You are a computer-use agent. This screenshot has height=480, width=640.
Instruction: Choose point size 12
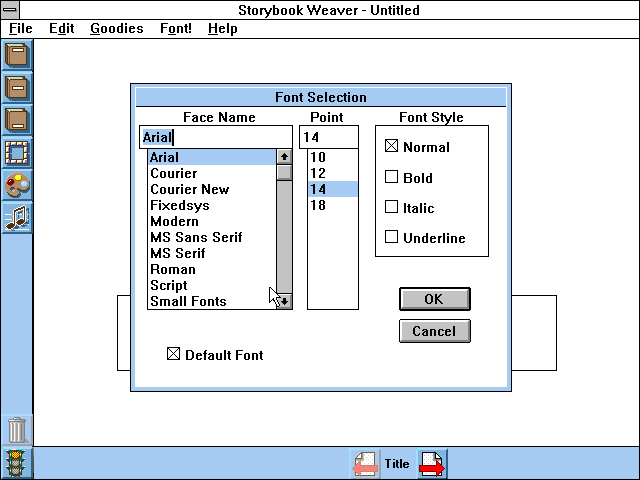(x=333, y=173)
